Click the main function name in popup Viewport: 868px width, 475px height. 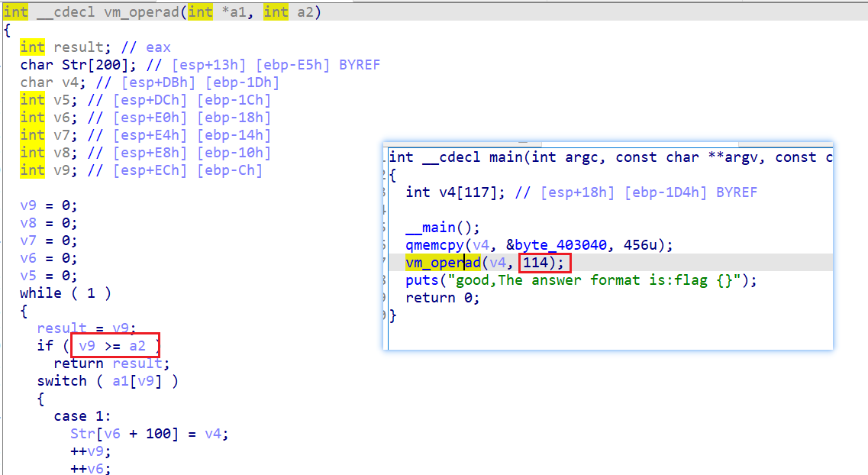pos(505,157)
